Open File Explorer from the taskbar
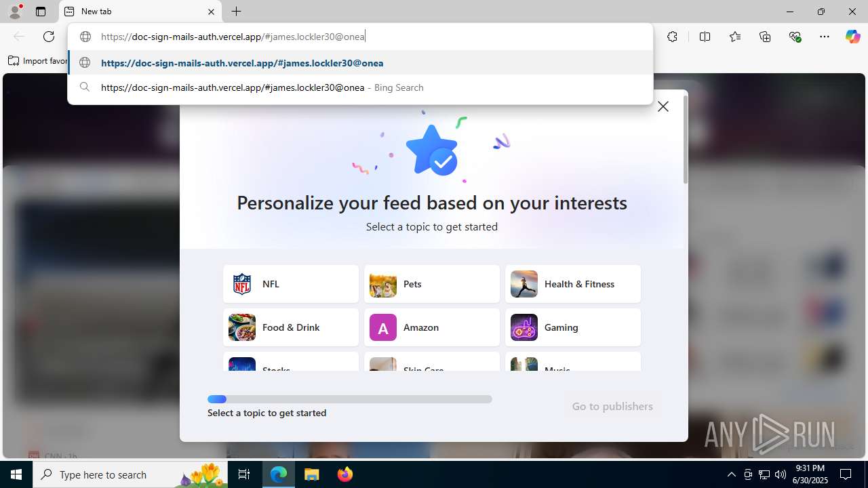This screenshot has height=488, width=868. 312,474
